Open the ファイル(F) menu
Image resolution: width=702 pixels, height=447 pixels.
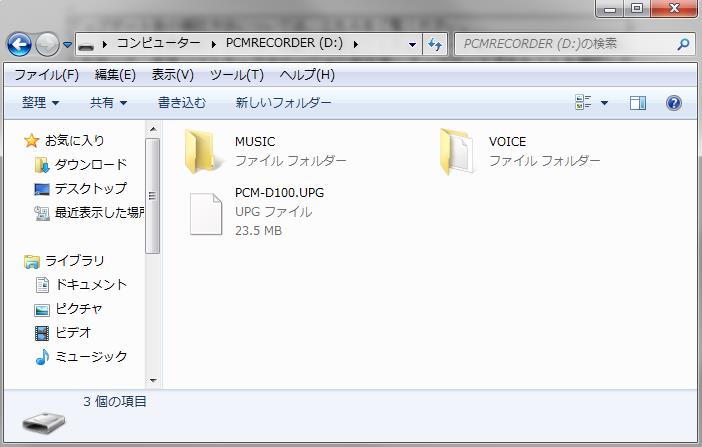pyautogui.click(x=47, y=75)
